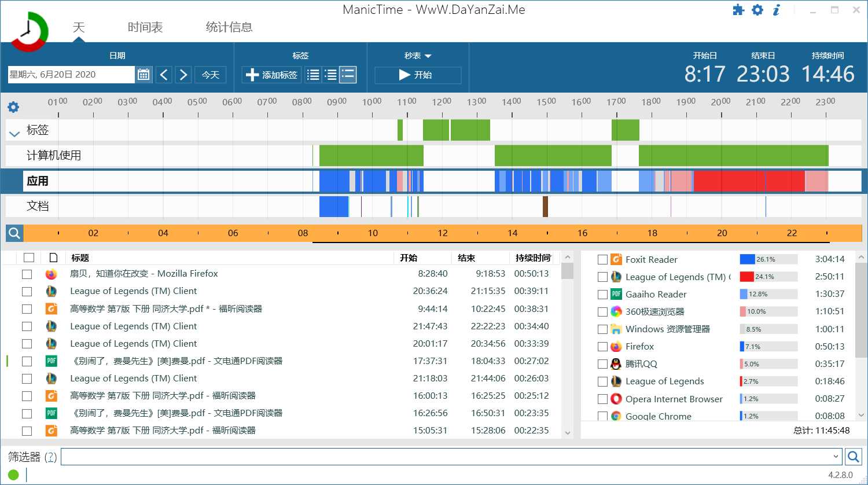This screenshot has width=868, height=485.
Task: Check row starting at 20:36:24
Action: tap(27, 291)
